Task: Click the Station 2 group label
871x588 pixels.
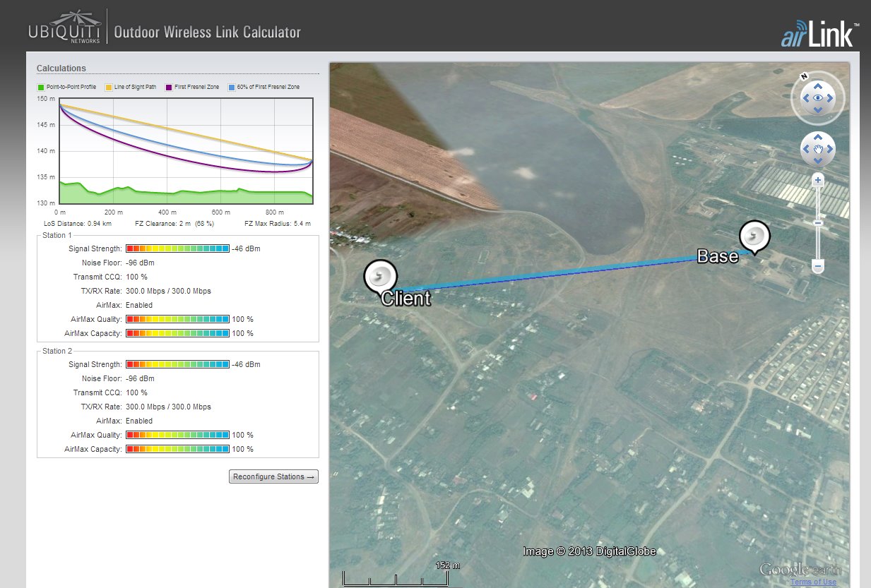Action: tap(57, 351)
